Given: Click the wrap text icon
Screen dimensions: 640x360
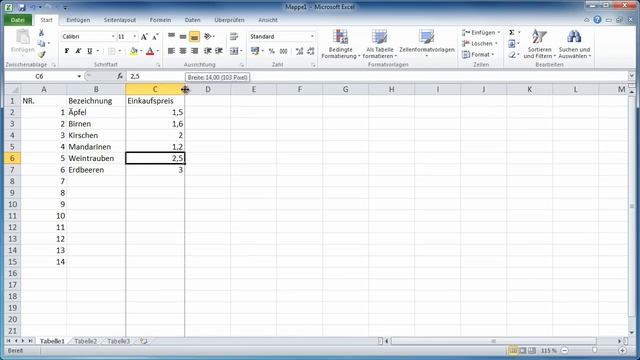Looking at the screenshot, I should [234, 37].
